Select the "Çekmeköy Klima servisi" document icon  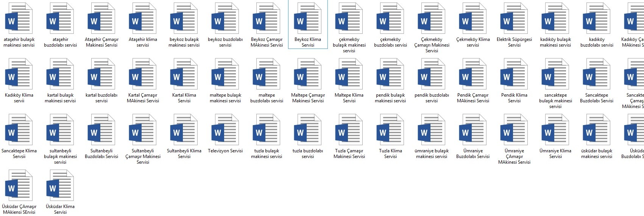coord(472,18)
